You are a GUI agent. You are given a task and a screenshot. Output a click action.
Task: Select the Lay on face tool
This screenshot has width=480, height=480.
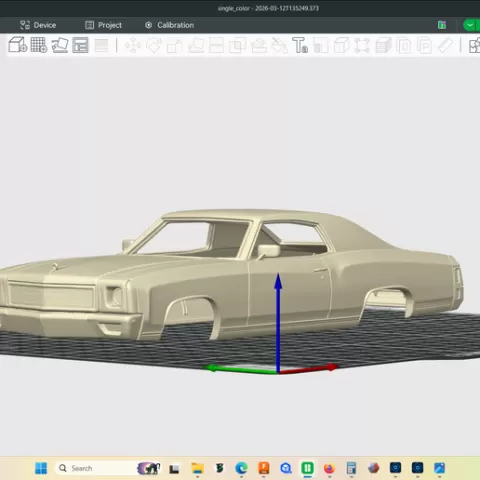pyautogui.click(x=196, y=45)
